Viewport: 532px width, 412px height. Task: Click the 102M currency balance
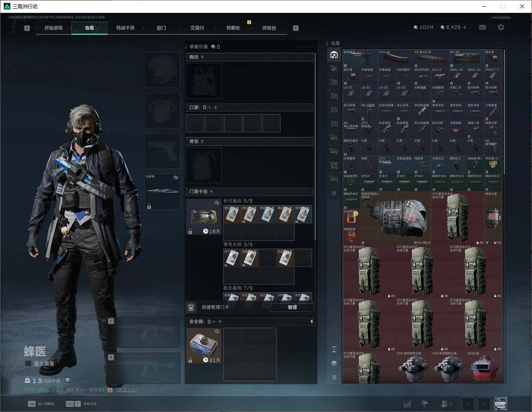coord(424,27)
